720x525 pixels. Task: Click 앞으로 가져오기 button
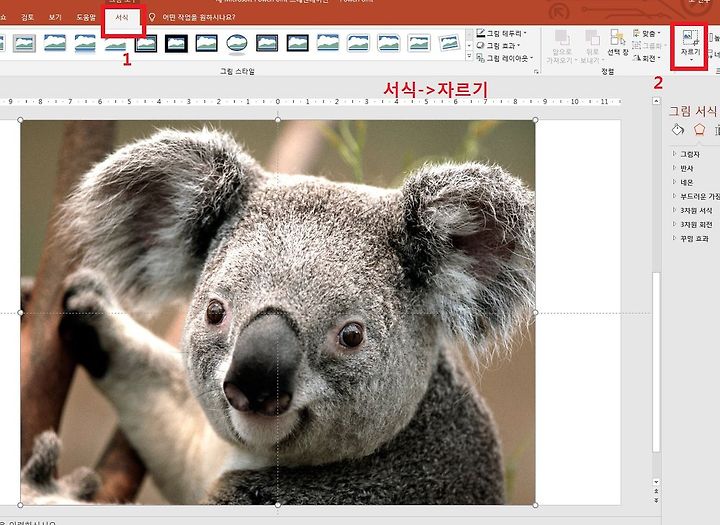tap(561, 46)
